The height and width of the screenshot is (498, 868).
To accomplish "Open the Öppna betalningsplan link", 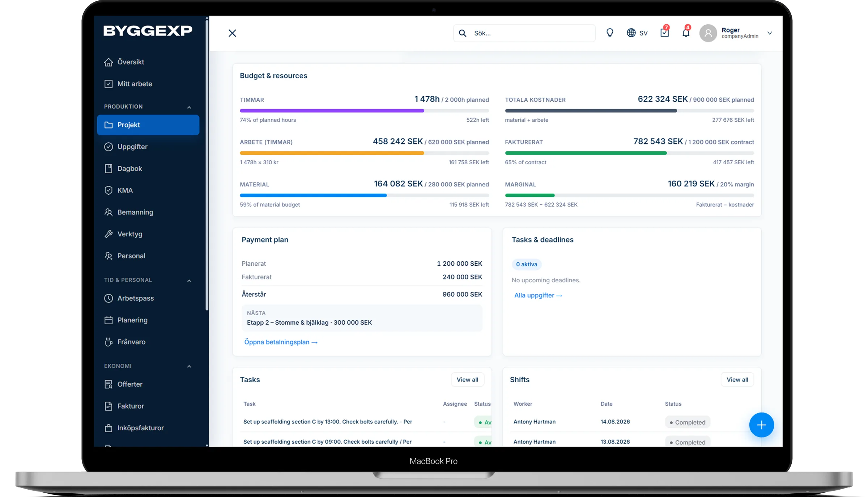I will (x=281, y=342).
